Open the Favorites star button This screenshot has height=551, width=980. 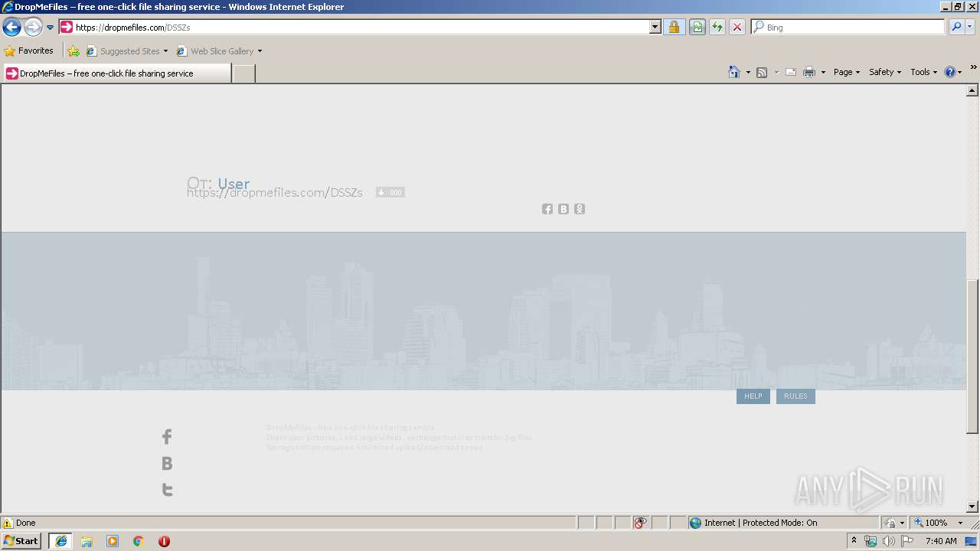[29, 51]
